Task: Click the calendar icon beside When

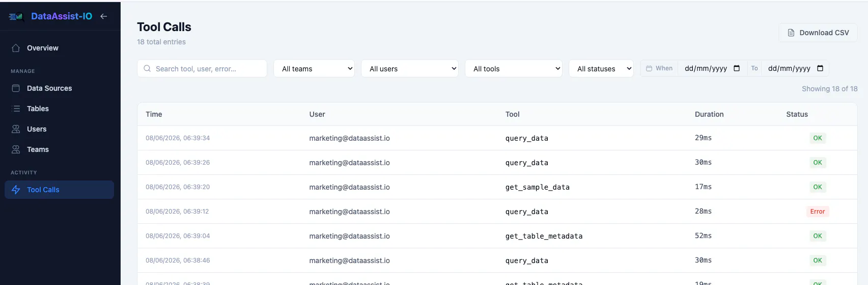Action: tap(649, 68)
